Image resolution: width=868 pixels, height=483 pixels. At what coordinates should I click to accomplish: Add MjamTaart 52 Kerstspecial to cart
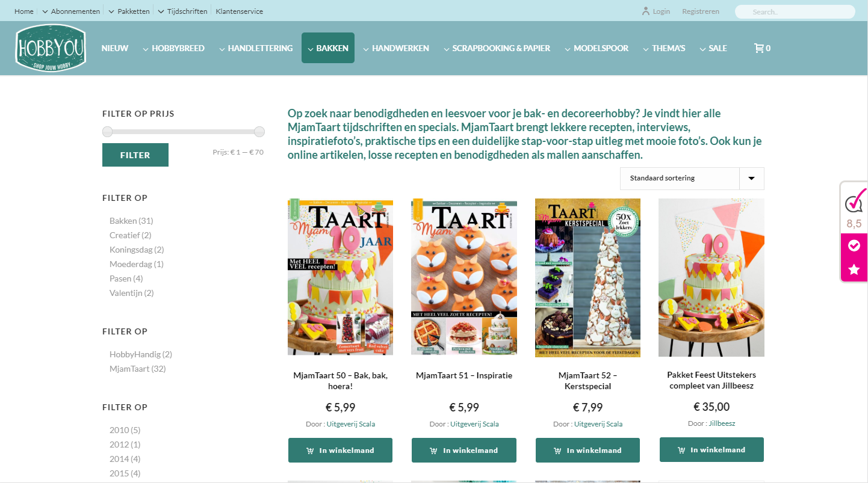pos(587,450)
